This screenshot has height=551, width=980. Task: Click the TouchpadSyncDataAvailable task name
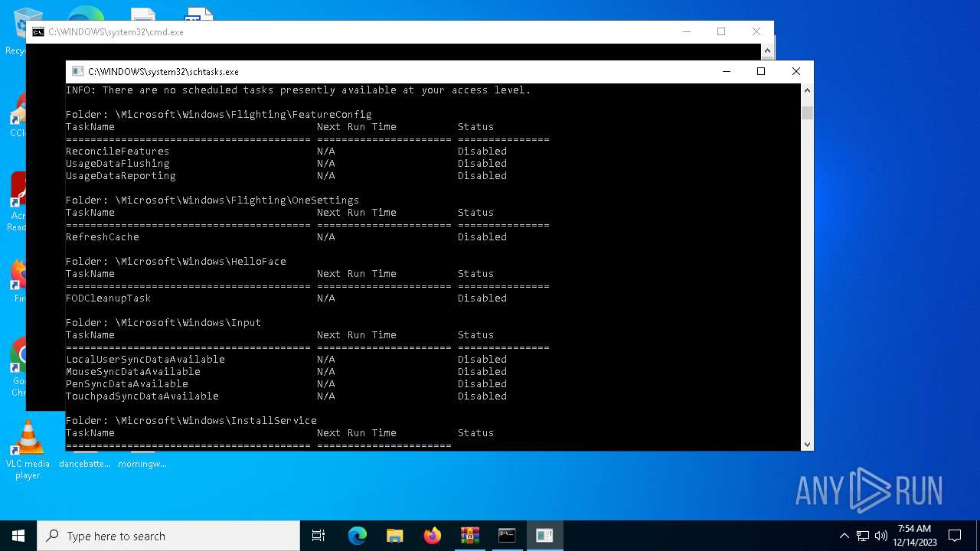pos(142,396)
